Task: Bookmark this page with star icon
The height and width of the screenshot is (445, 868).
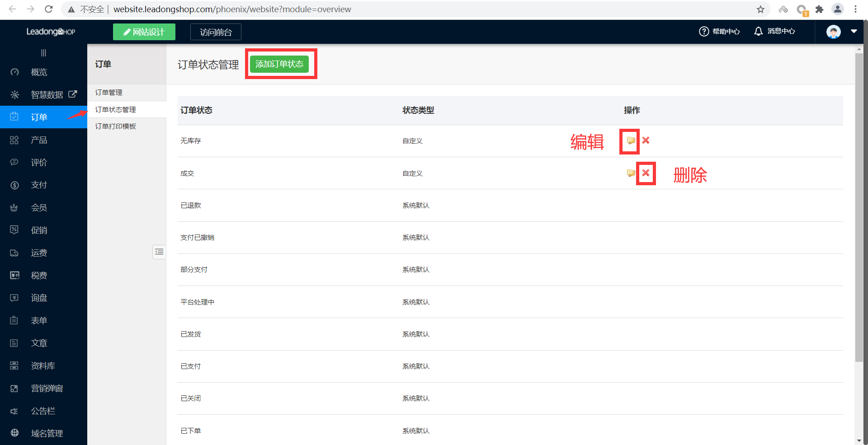Action: coord(760,9)
